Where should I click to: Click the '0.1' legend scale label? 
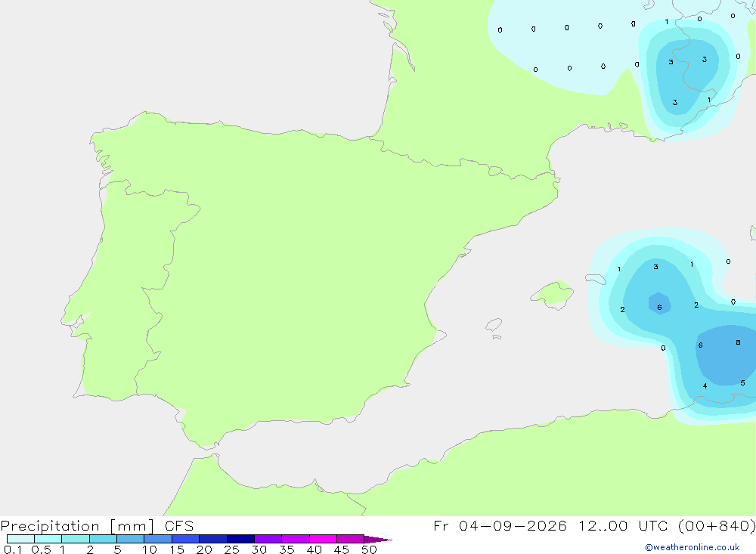[13, 549]
